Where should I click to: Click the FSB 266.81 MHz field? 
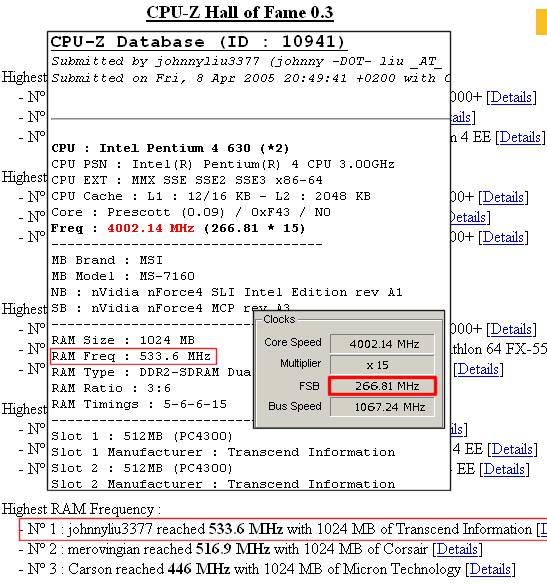[382, 386]
